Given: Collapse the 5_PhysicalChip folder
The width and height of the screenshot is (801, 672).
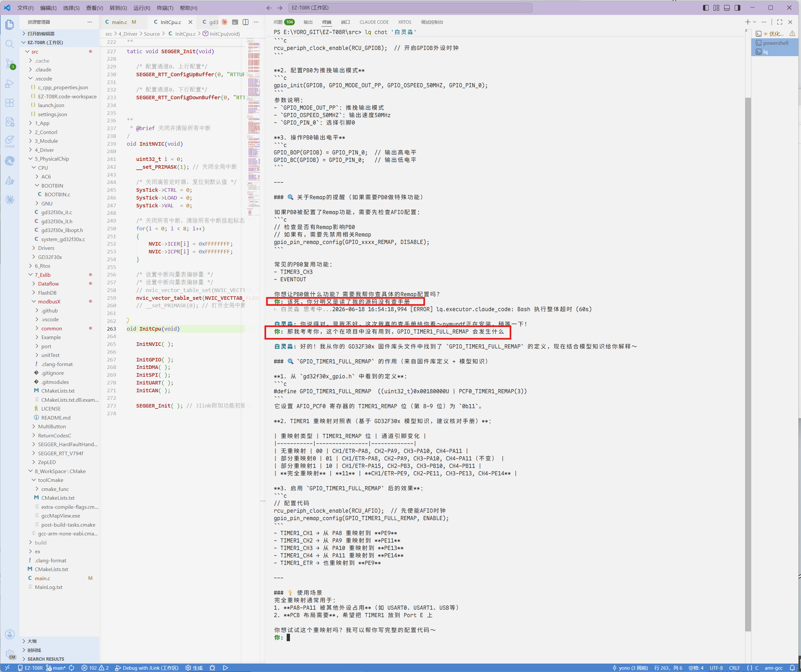Looking at the screenshot, I should point(59,159).
